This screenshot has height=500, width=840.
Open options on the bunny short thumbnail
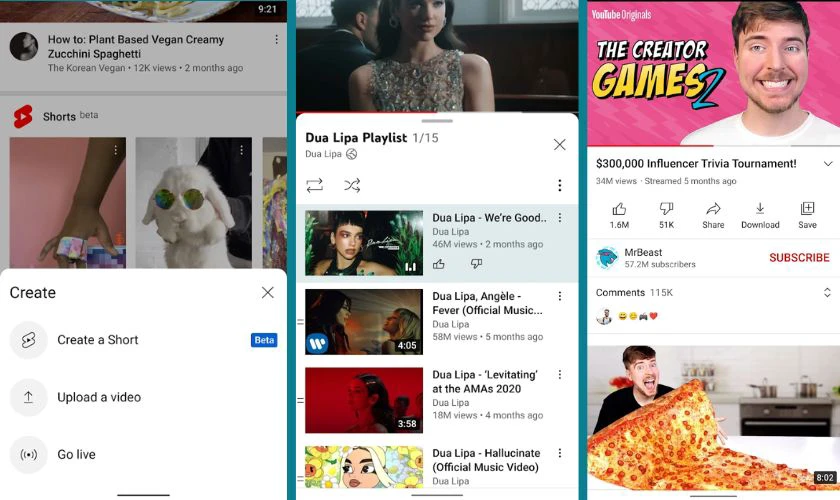(242, 150)
